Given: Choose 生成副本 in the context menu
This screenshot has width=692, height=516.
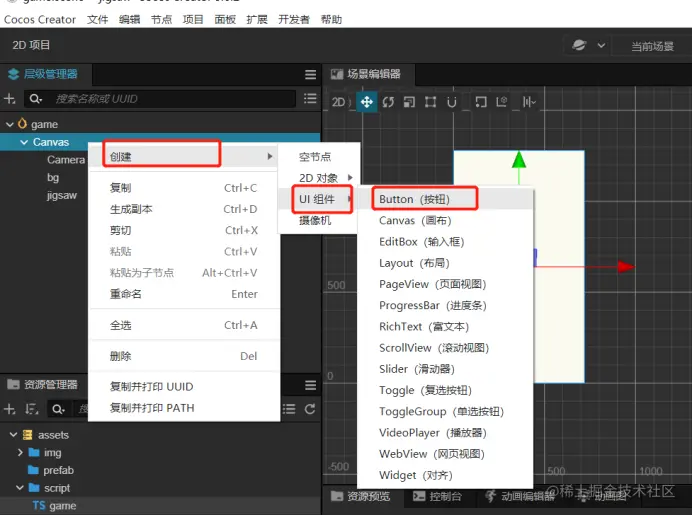Looking at the screenshot, I should (x=184, y=209).
